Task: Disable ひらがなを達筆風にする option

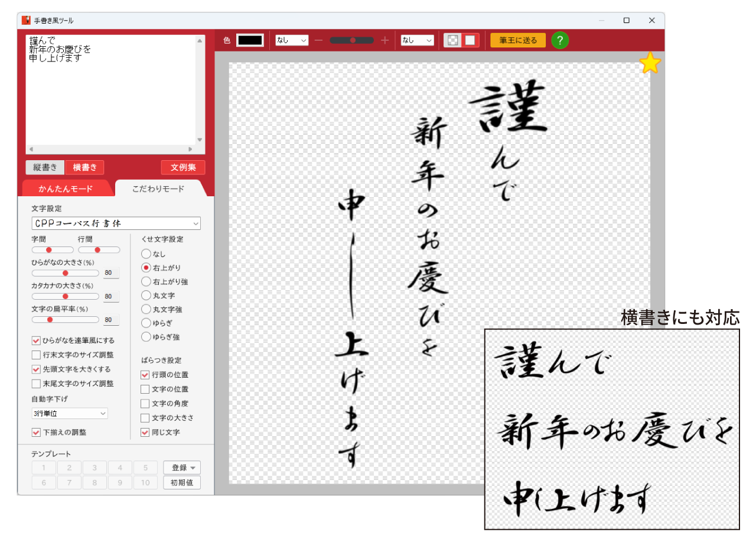Action: [35, 340]
